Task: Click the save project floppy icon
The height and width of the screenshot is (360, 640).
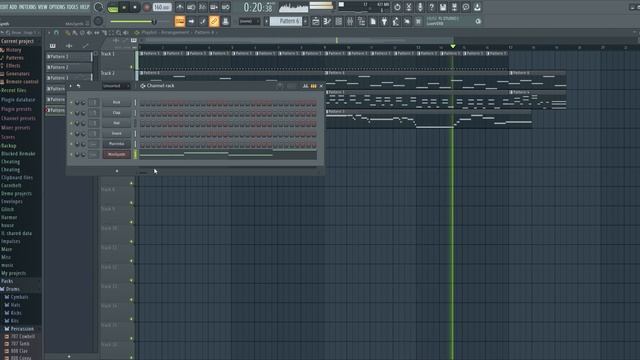Action: pyautogui.click(x=443, y=7)
